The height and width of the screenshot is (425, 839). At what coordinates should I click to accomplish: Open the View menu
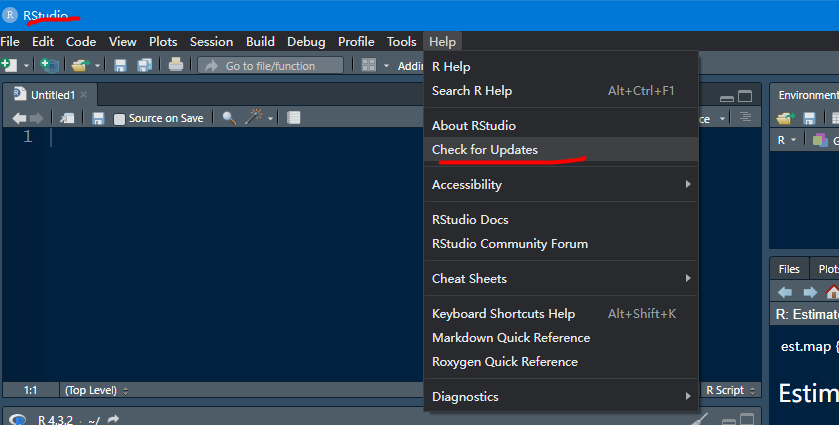[123, 42]
